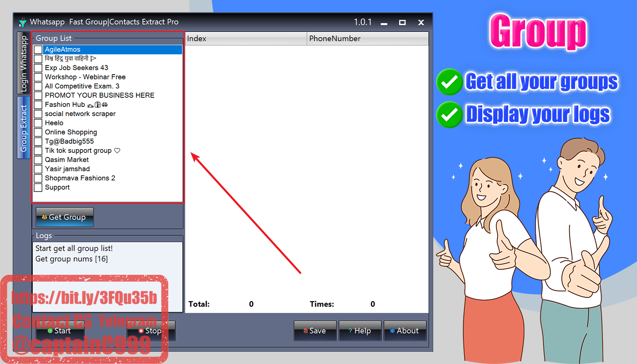The height and width of the screenshot is (364, 637).
Task: Check the box for the विश्व हिंदू युवा वाहिनी group
Action: pyautogui.click(x=38, y=59)
